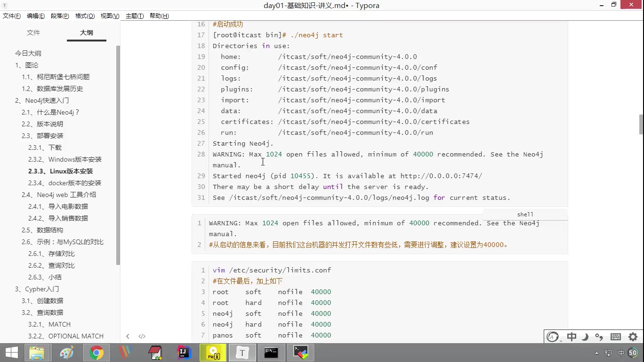This screenshot has height=362, width=644.
Task: Open outline item 数据库发展历史
Action: 52,89
